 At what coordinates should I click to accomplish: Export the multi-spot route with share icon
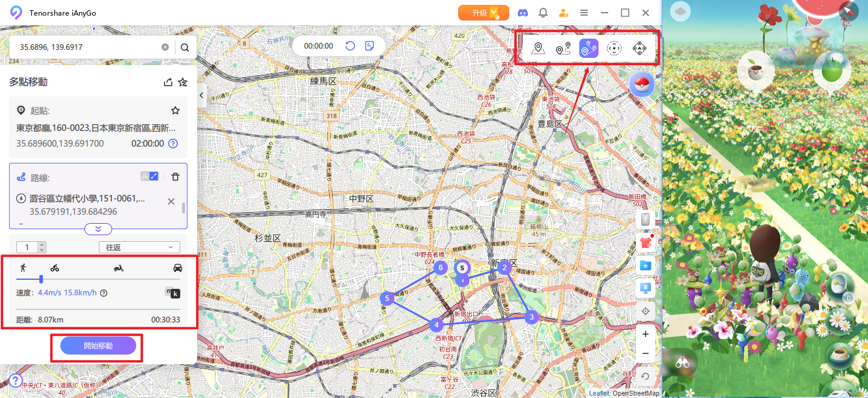(x=168, y=82)
